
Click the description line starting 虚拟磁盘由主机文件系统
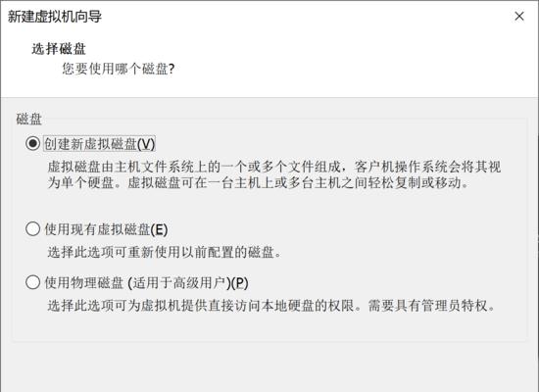274,167
